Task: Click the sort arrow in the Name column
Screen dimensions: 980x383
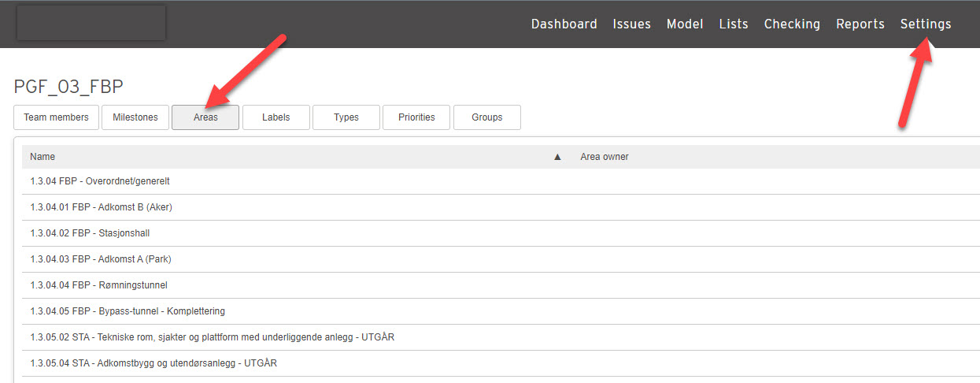Action: tap(557, 157)
